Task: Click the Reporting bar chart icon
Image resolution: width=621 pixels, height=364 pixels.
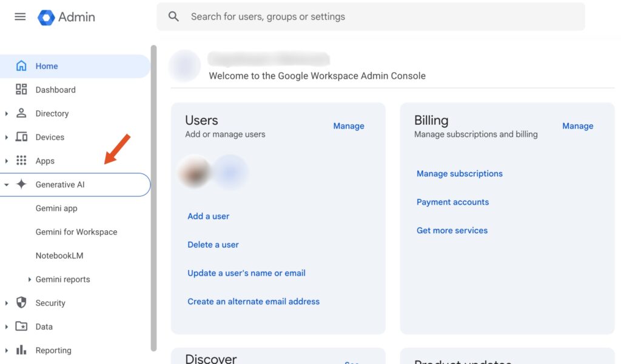Action: tap(21, 349)
